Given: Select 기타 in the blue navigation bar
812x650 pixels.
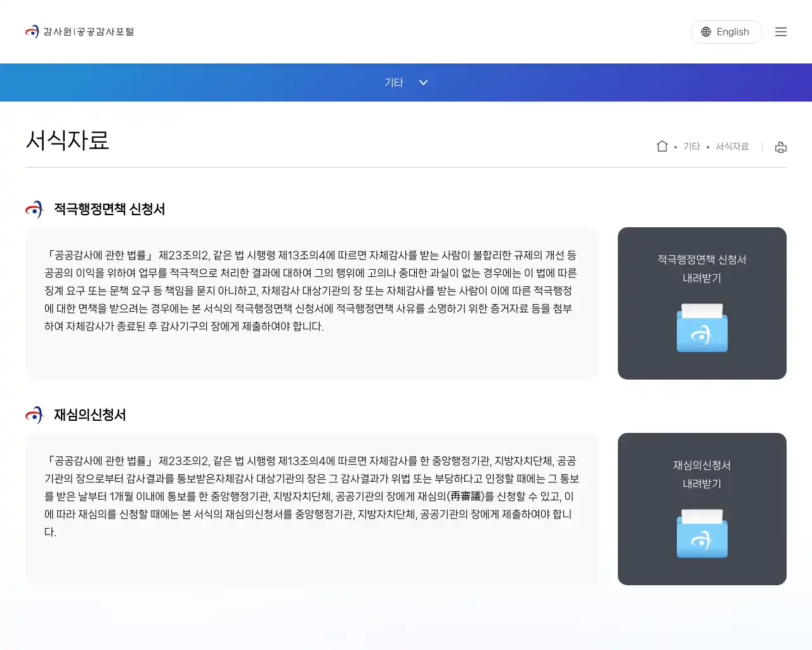Looking at the screenshot, I should pyautogui.click(x=392, y=83).
